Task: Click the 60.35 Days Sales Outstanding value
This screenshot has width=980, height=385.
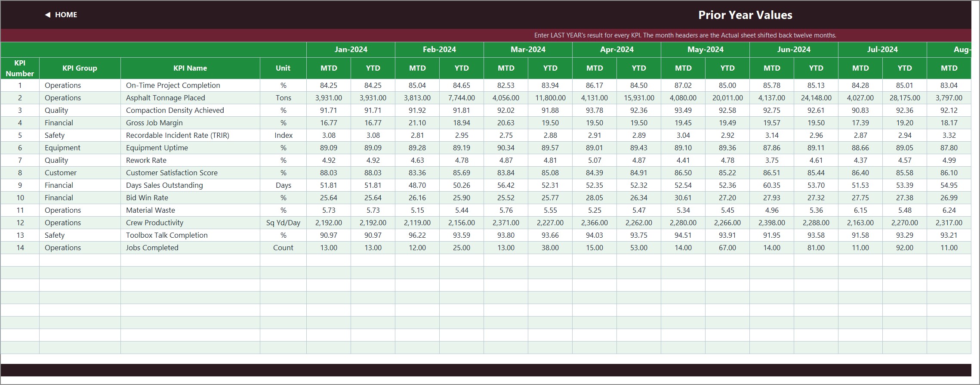Action: click(x=772, y=185)
